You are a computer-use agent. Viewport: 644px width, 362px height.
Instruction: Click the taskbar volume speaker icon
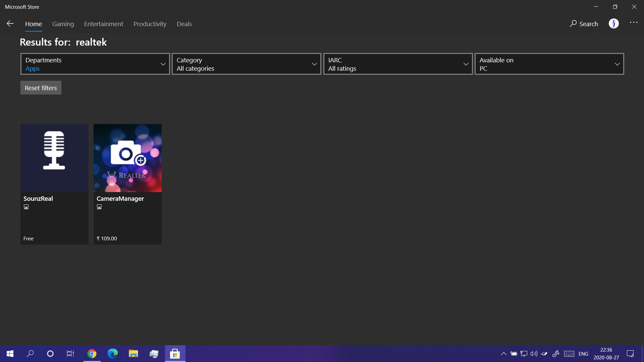534,354
